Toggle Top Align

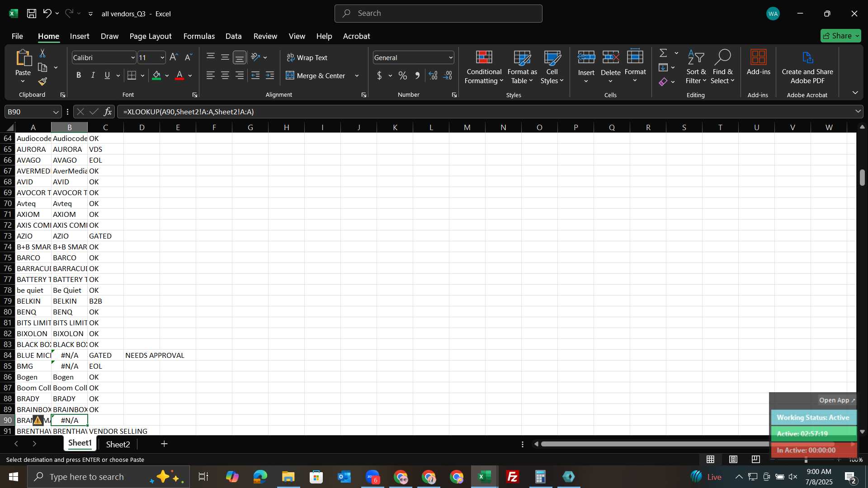coord(211,57)
